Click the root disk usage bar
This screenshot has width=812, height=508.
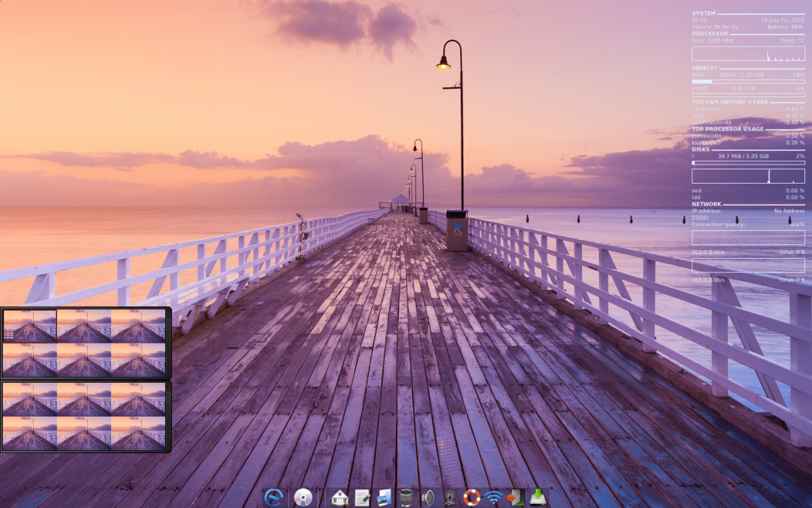coord(747,163)
